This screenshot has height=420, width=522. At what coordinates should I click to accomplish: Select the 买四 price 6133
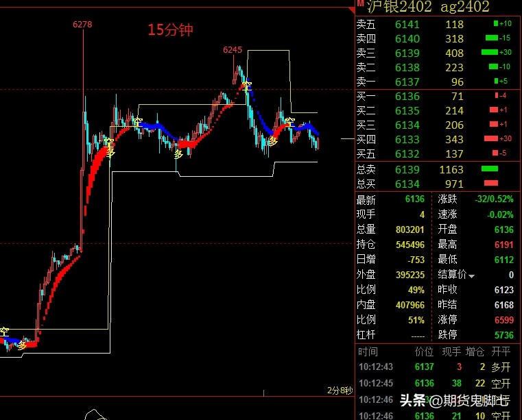(x=407, y=139)
